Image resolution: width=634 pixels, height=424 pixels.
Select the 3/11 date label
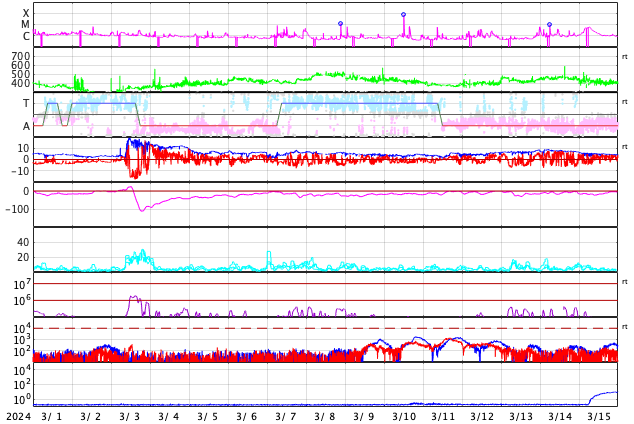(x=443, y=416)
